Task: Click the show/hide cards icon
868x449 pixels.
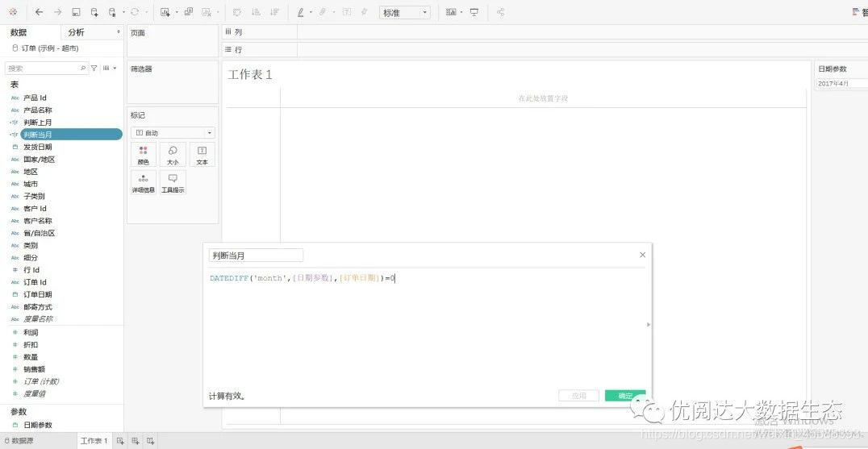Action: [451, 11]
